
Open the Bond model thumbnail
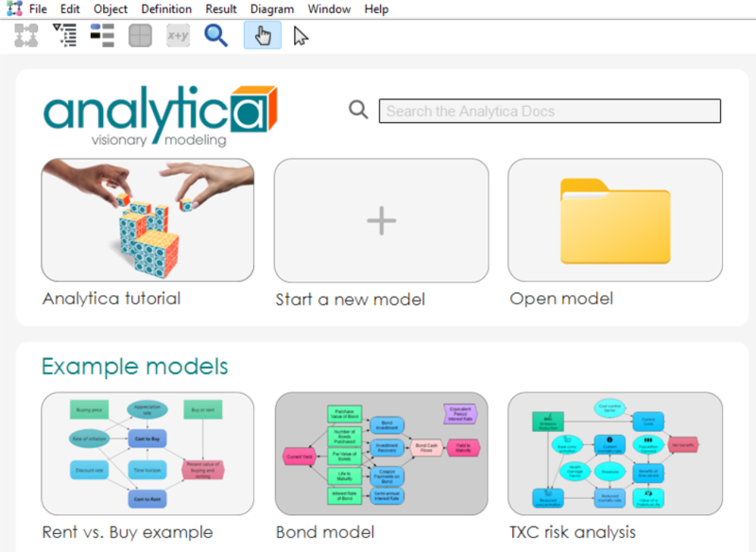click(x=382, y=454)
